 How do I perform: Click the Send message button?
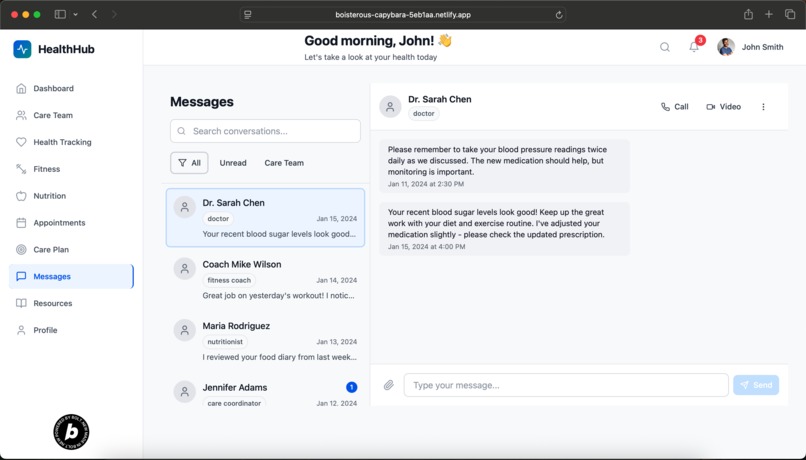click(756, 385)
